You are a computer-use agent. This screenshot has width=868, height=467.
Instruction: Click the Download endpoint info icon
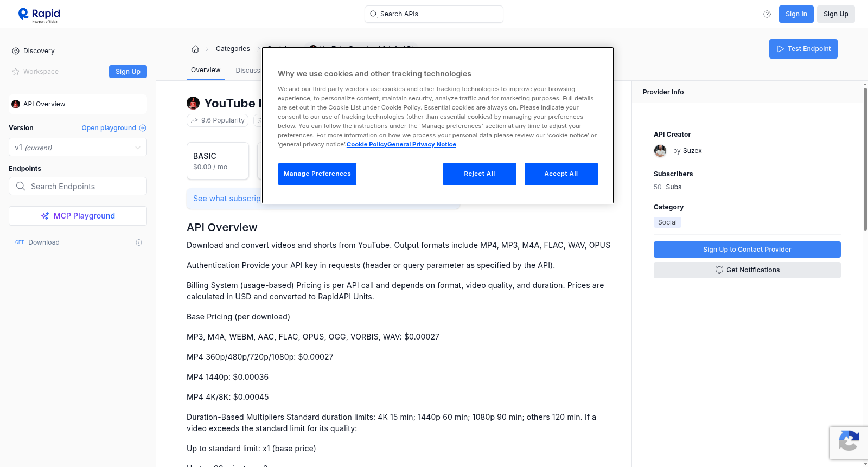(139, 242)
